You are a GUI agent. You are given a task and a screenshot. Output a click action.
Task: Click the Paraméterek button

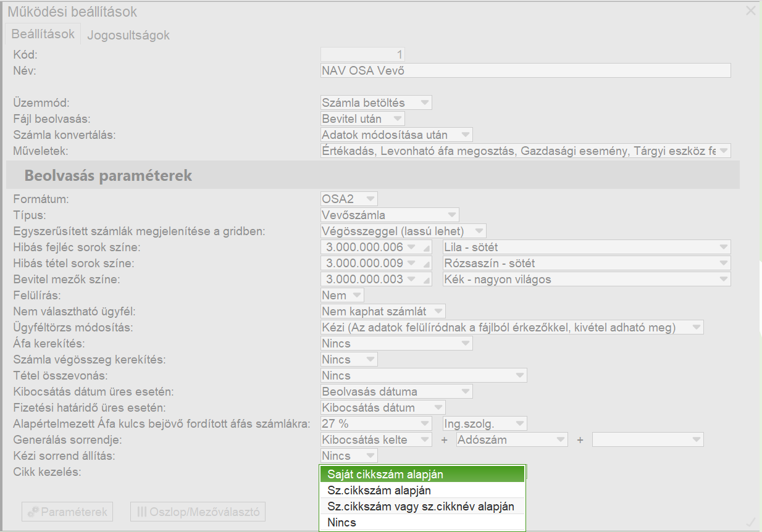coord(68,512)
